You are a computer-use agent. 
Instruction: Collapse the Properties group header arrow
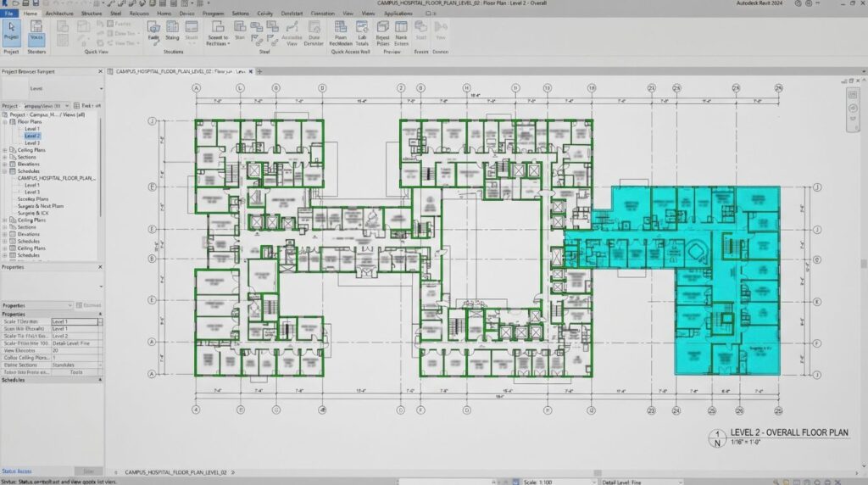(x=100, y=314)
